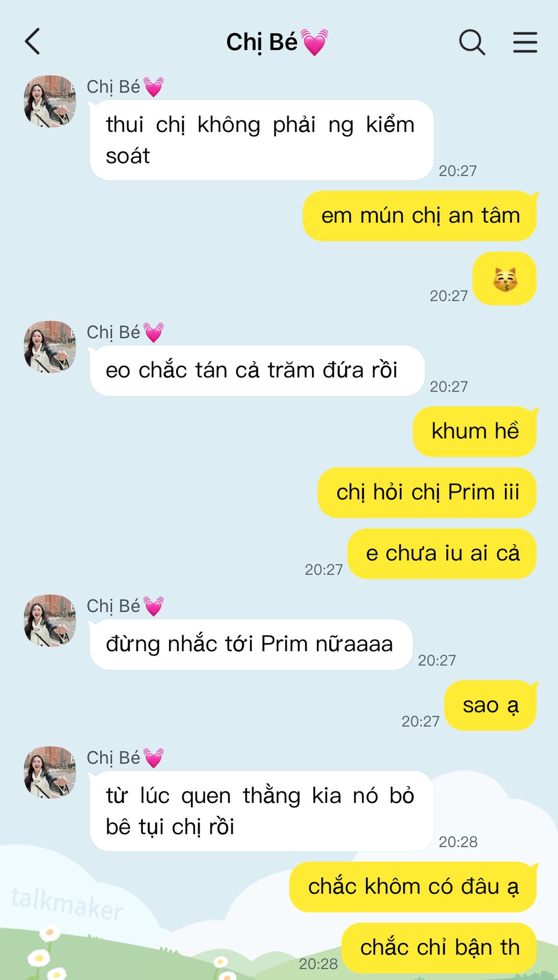558x980 pixels.
Task: Tap the 'khum hề' yellow bubble
Action: [475, 431]
